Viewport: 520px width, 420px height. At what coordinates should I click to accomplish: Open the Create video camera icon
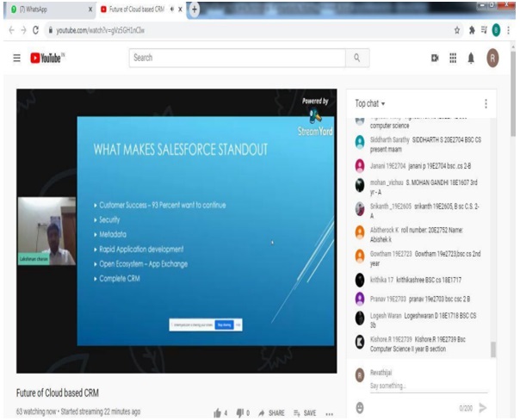coord(435,58)
